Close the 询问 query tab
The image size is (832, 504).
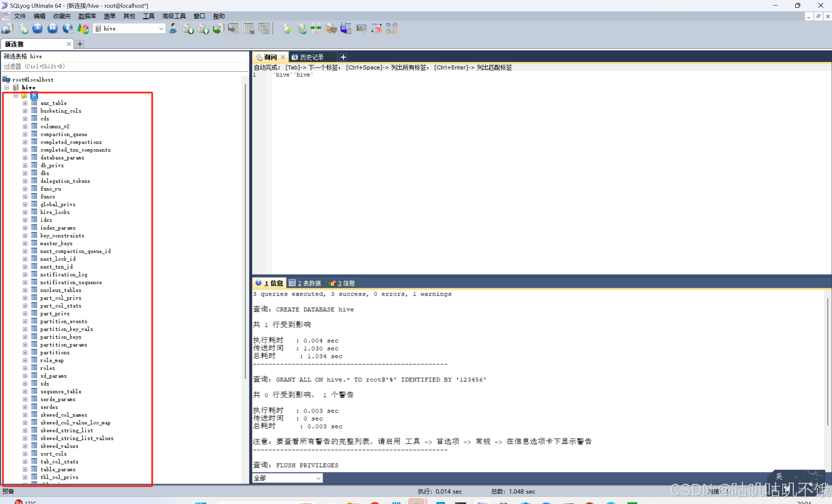coord(283,57)
